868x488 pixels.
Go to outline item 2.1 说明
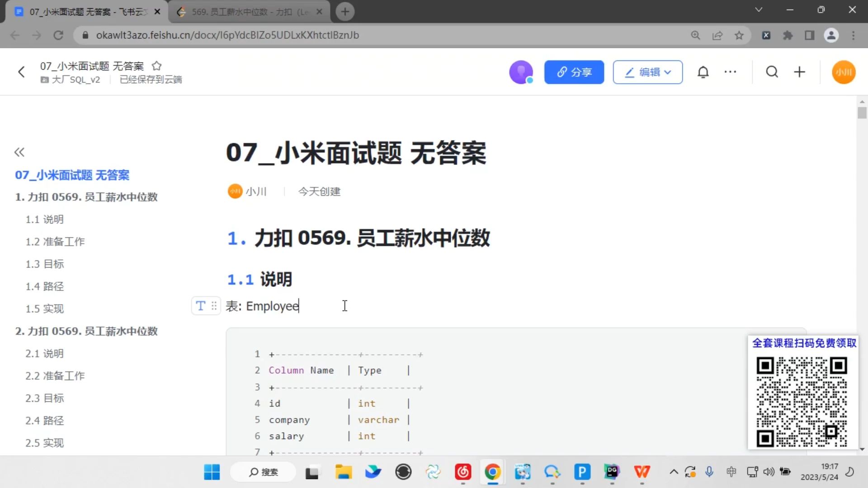(x=44, y=353)
